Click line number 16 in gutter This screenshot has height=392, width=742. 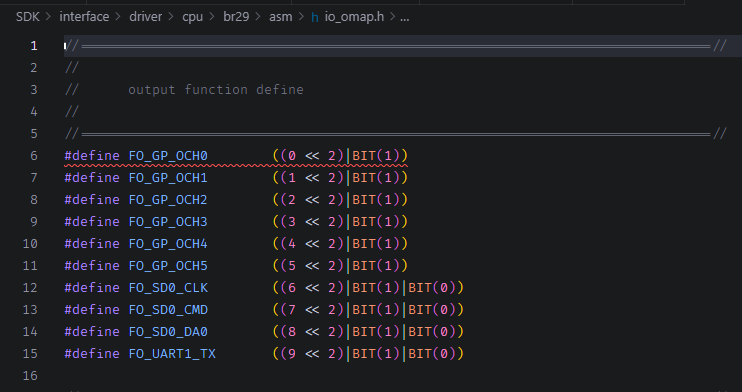(x=30, y=376)
